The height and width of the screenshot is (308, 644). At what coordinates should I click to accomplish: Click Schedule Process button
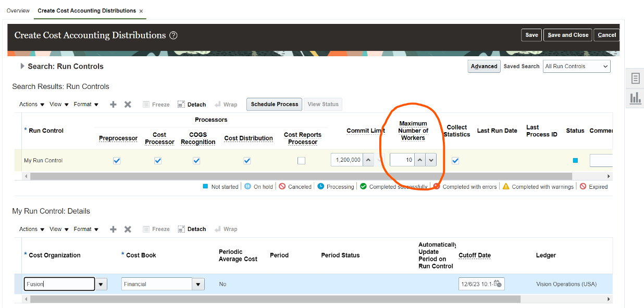point(275,104)
